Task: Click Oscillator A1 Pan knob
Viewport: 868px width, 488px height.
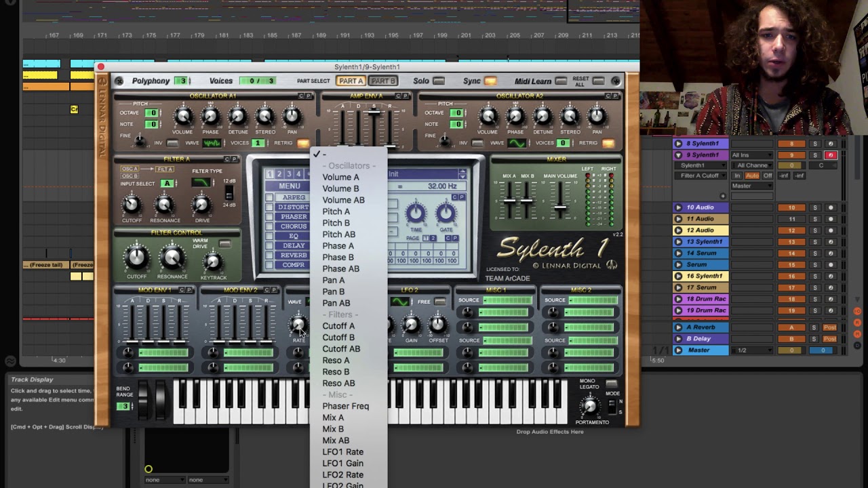Action: click(x=292, y=117)
